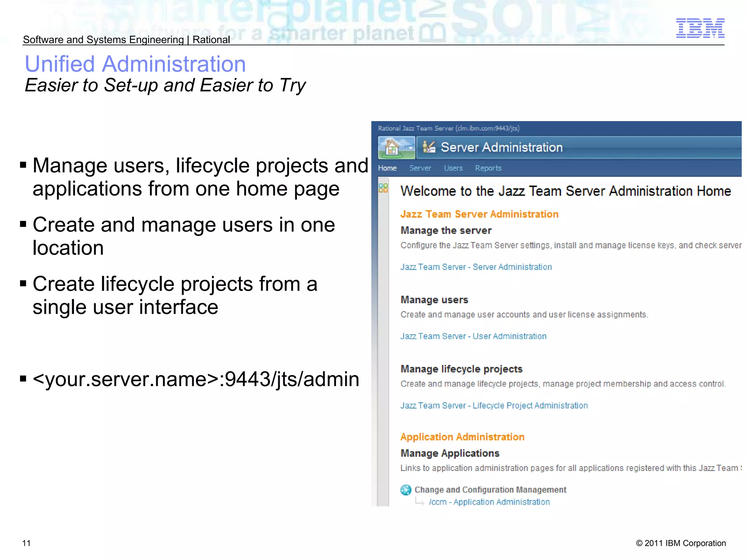Click 'Software and Systems Engineering | Rational' header
This screenshot has height=560, width=747.
click(126, 40)
